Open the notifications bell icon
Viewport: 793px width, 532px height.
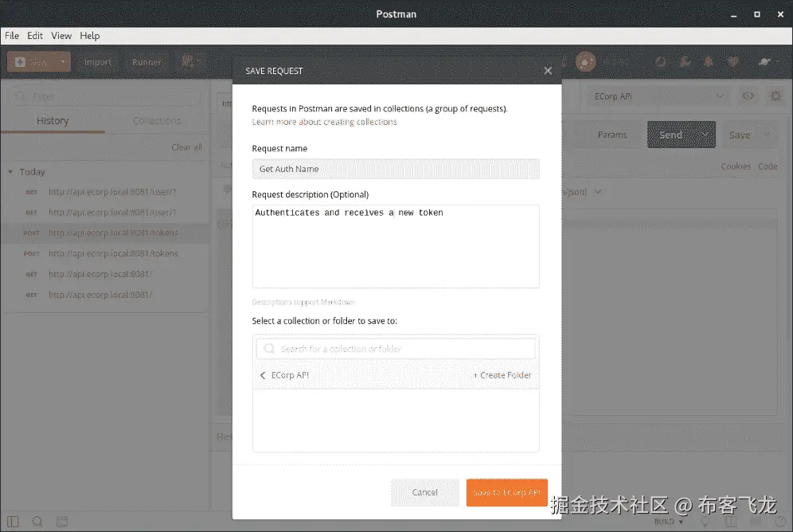click(709, 61)
